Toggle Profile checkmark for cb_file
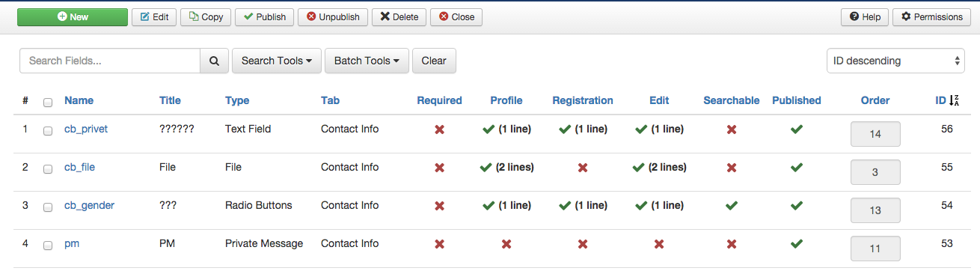The height and width of the screenshot is (271, 980). tap(486, 168)
